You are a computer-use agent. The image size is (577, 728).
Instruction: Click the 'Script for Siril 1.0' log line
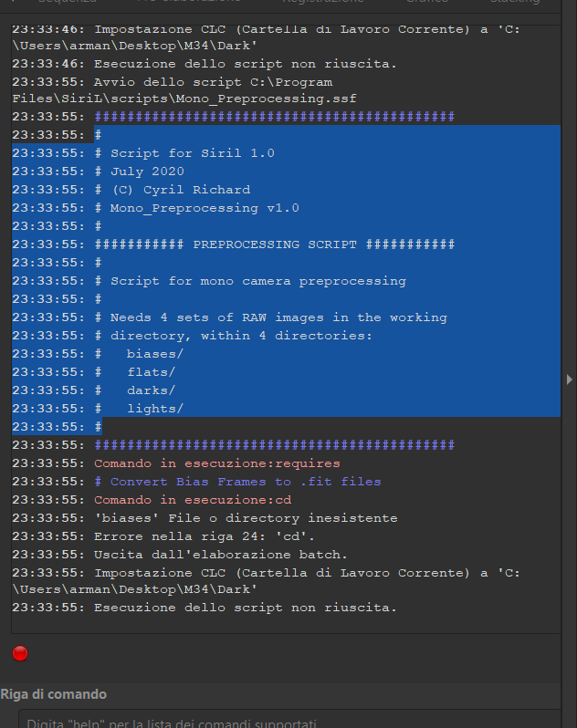pyautogui.click(x=192, y=153)
